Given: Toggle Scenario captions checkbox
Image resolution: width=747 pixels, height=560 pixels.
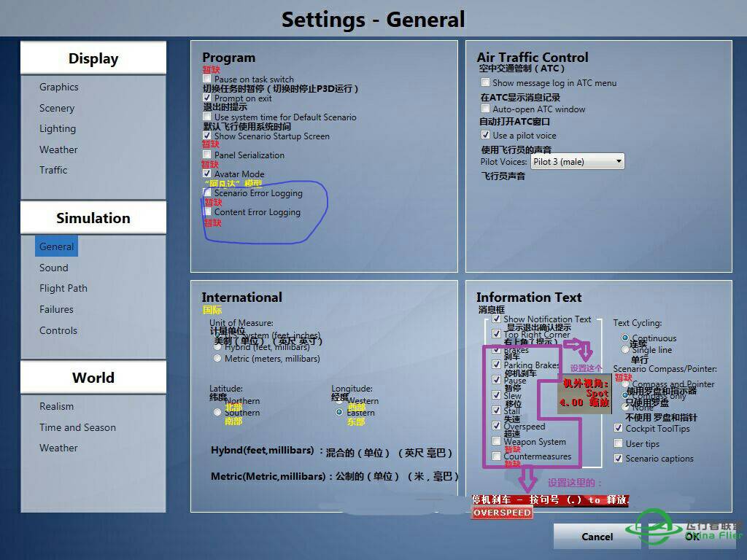Looking at the screenshot, I should pos(619,459).
